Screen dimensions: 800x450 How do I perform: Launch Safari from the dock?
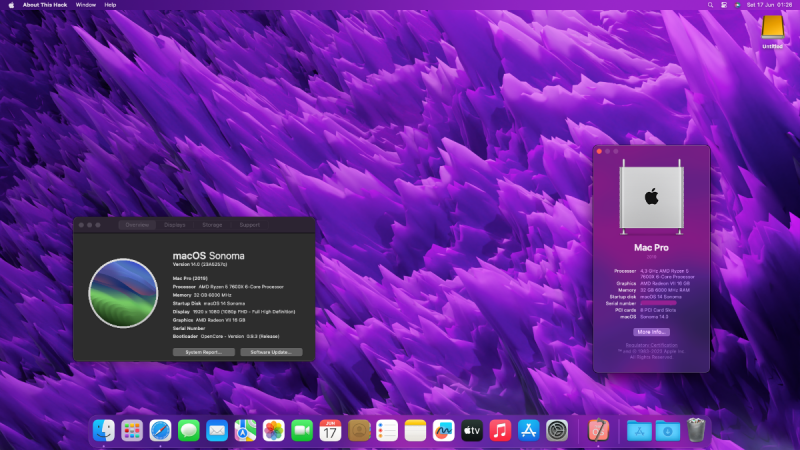coord(160,431)
